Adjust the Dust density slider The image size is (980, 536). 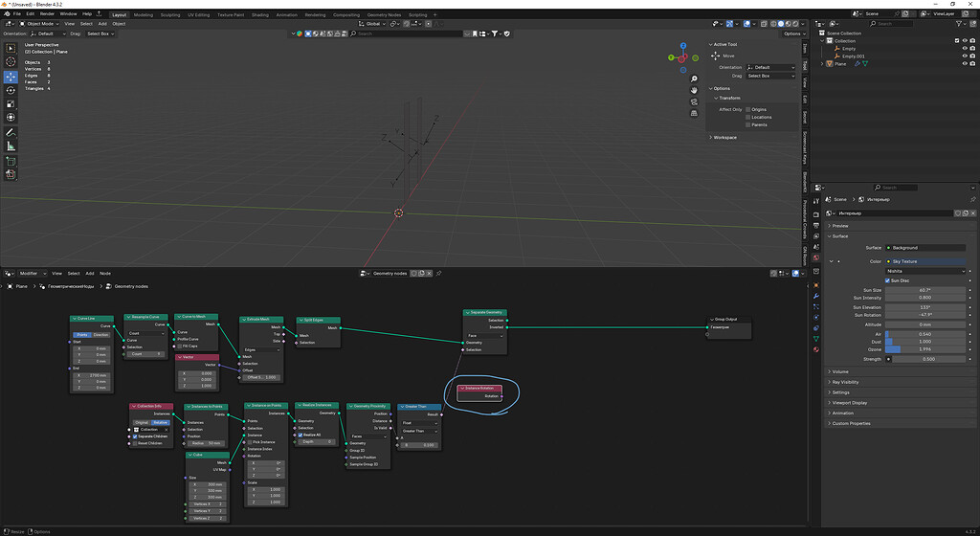click(925, 342)
